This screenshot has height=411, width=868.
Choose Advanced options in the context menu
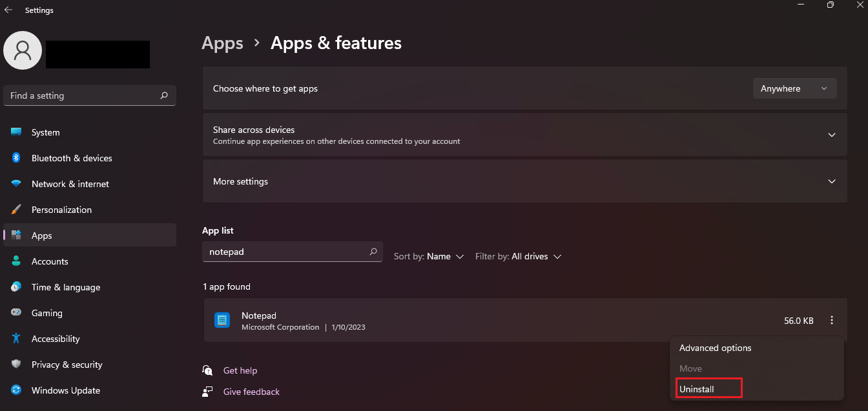[716, 348]
